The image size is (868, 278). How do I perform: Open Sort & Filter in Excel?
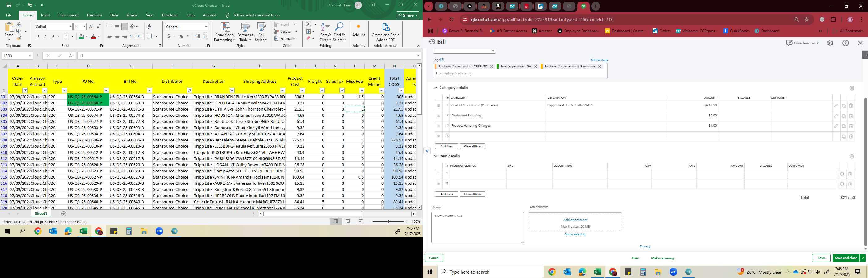click(x=325, y=32)
